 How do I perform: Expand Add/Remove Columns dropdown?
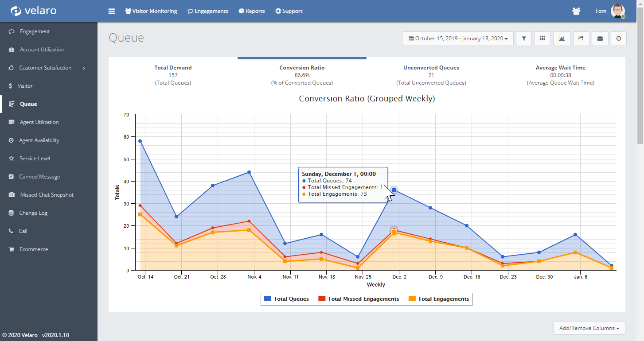[x=589, y=328]
